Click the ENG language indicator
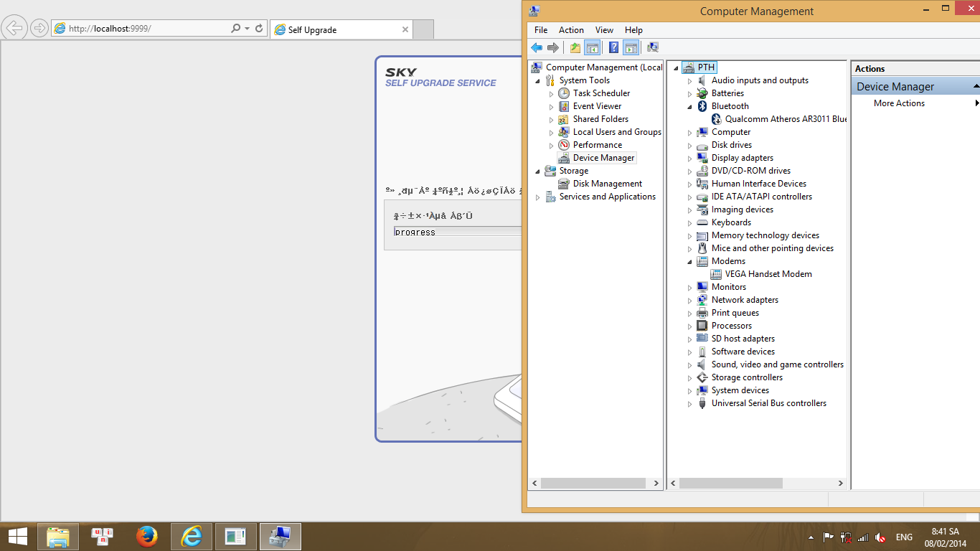 [x=904, y=537]
